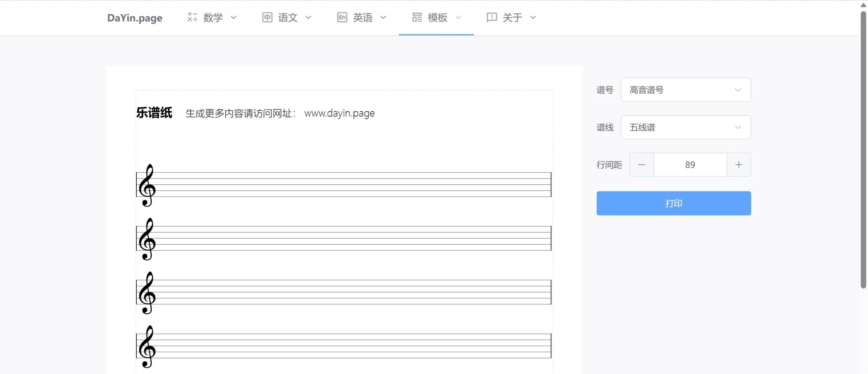The width and height of the screenshot is (868, 374).
Task: Click the message icon beside 关于
Action: click(x=491, y=17)
